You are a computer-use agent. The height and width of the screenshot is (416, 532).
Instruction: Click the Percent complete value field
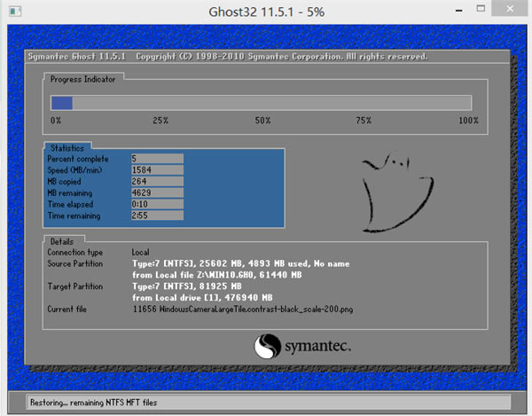click(157, 159)
